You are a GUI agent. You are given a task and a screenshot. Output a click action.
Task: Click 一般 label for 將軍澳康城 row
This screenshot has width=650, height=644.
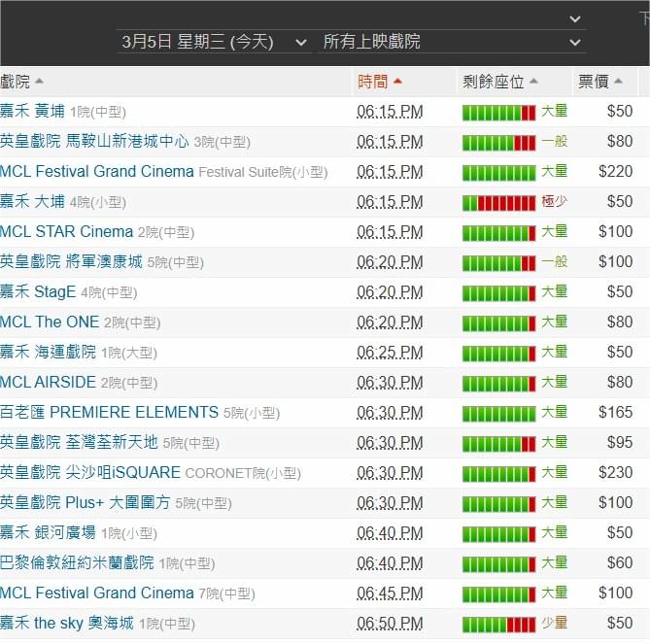point(554,261)
